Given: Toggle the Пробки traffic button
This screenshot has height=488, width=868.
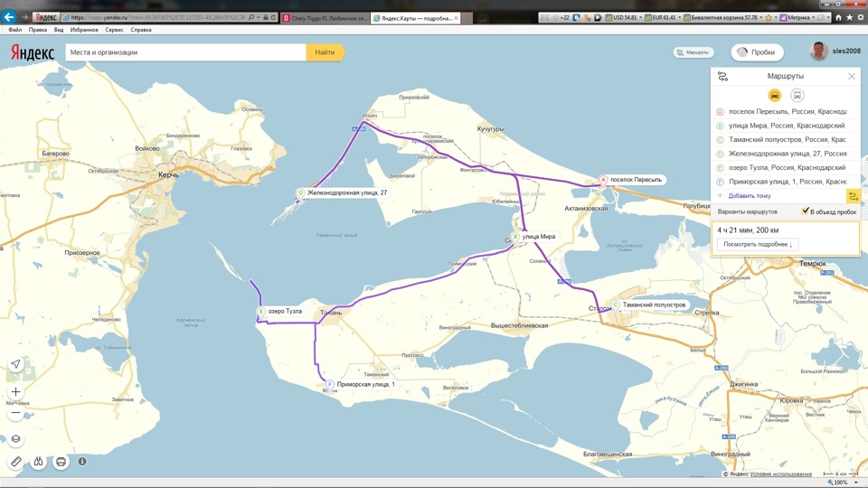Looking at the screenshot, I should point(757,52).
